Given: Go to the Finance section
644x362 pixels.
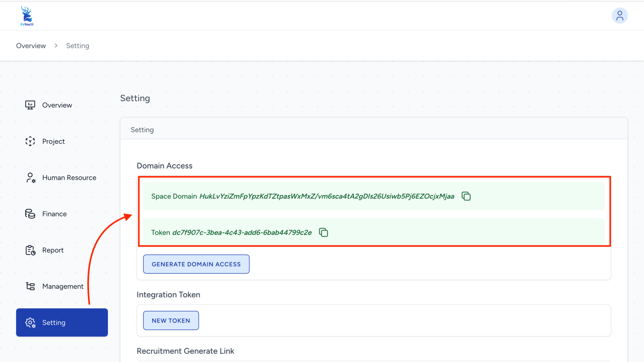Looking at the screenshot, I should 54,214.
